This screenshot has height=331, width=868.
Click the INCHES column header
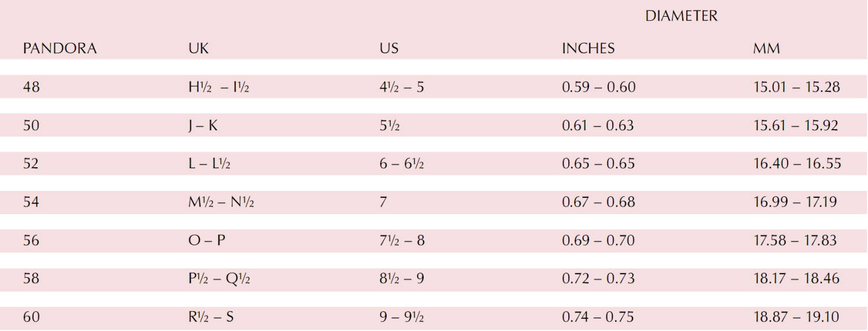tap(588, 49)
